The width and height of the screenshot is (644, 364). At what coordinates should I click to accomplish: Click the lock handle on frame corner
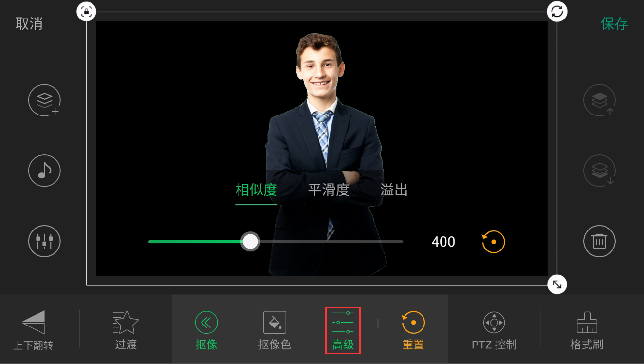click(87, 12)
